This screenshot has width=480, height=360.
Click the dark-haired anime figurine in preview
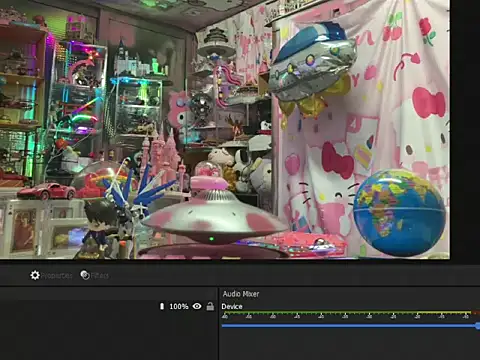(x=100, y=227)
